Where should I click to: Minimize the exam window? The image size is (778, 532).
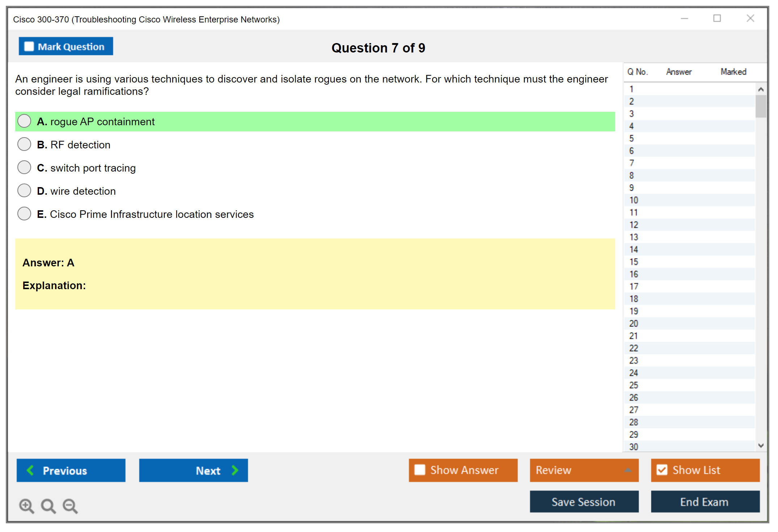(684, 18)
